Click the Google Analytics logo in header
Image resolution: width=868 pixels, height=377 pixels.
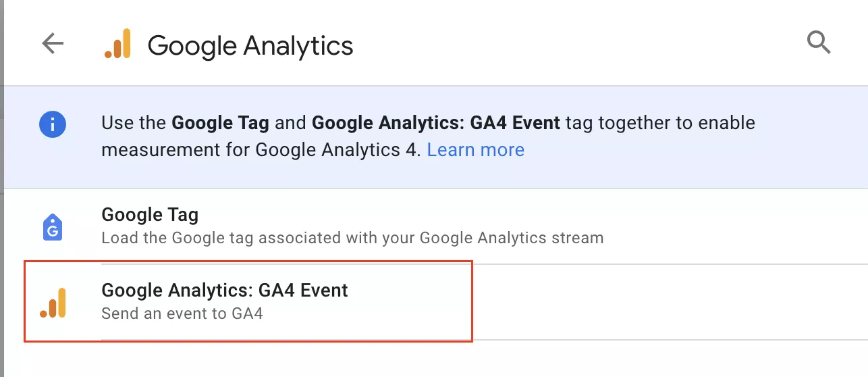pyautogui.click(x=117, y=45)
